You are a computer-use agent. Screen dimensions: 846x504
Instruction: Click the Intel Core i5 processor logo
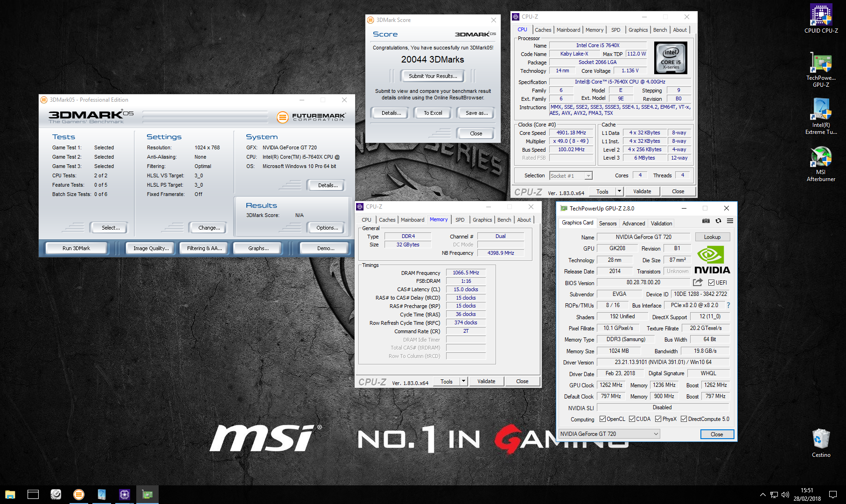671,58
